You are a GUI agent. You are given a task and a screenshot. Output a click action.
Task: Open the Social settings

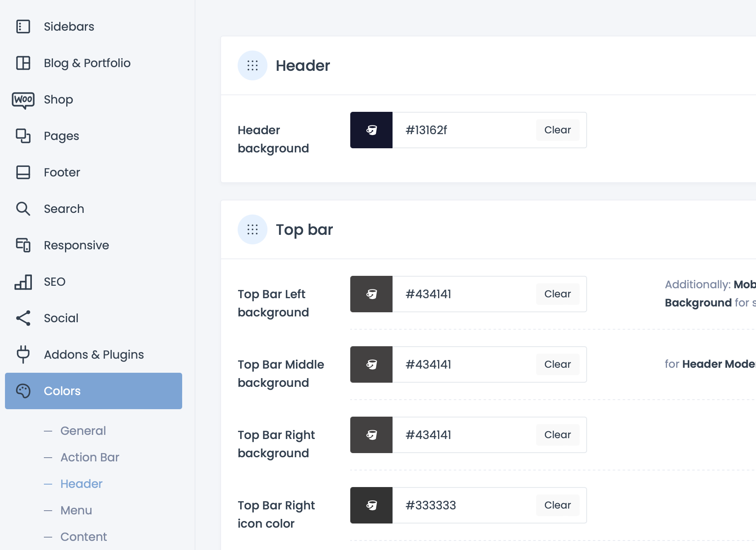94,318
